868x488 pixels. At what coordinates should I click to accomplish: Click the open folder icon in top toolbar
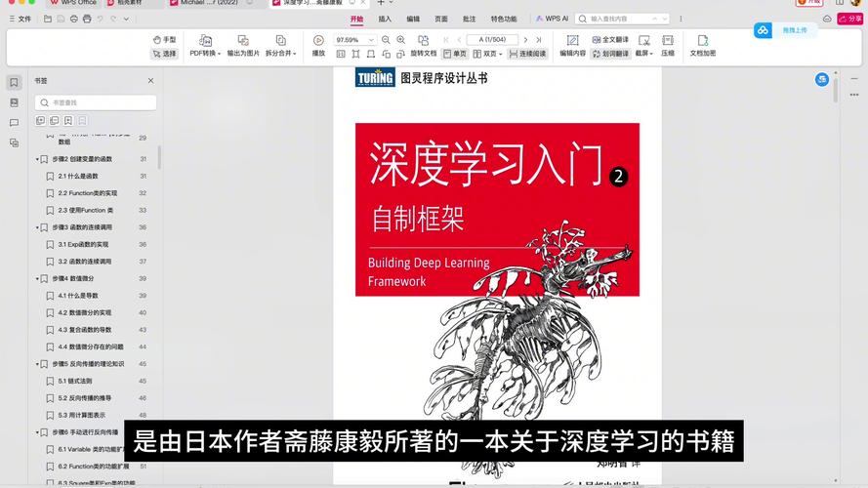[48, 19]
